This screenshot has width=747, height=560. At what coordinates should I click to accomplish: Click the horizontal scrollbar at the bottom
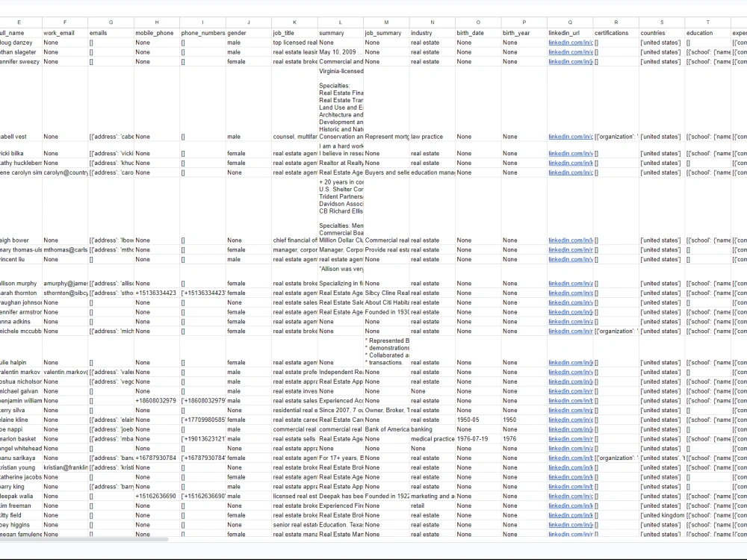[84, 540]
